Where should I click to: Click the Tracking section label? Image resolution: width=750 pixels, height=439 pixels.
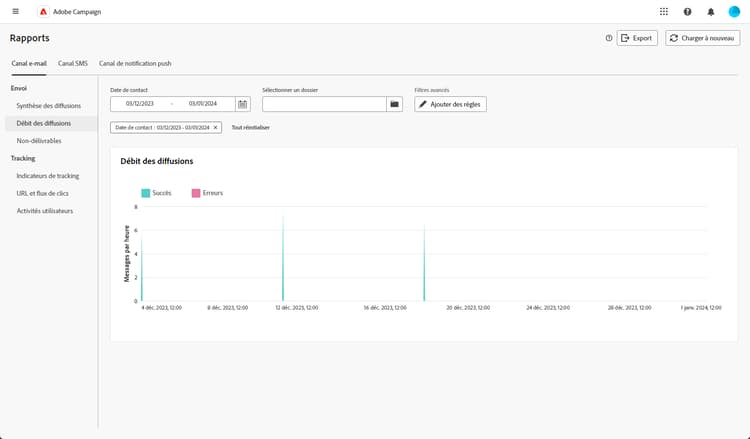click(x=23, y=158)
